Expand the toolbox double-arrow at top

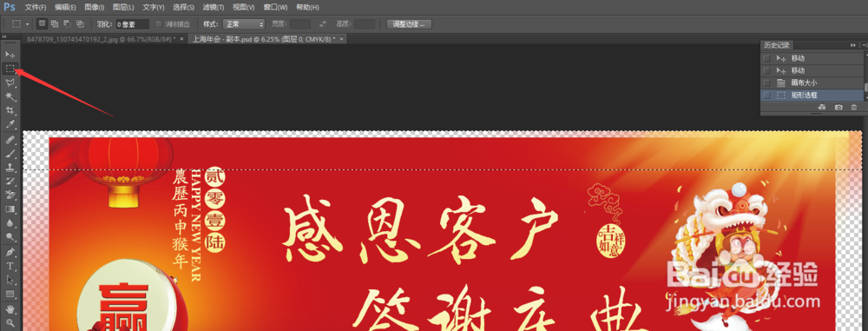[x=4, y=37]
